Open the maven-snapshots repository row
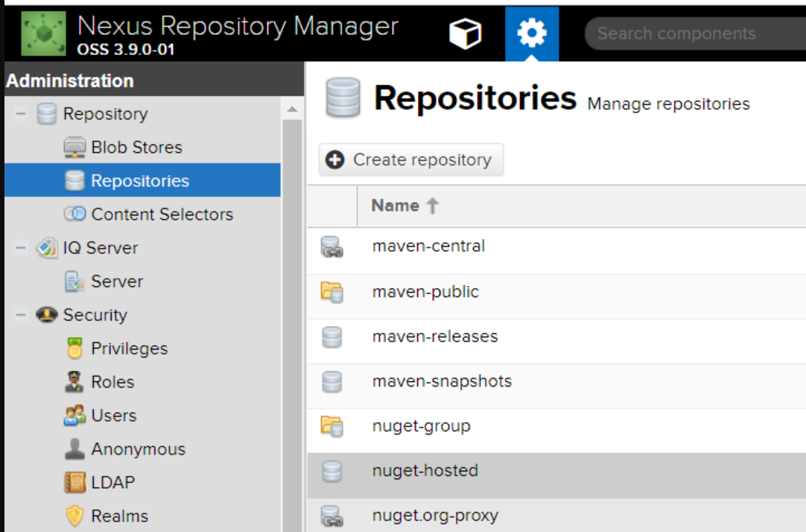Image resolution: width=806 pixels, height=532 pixels. click(556, 386)
